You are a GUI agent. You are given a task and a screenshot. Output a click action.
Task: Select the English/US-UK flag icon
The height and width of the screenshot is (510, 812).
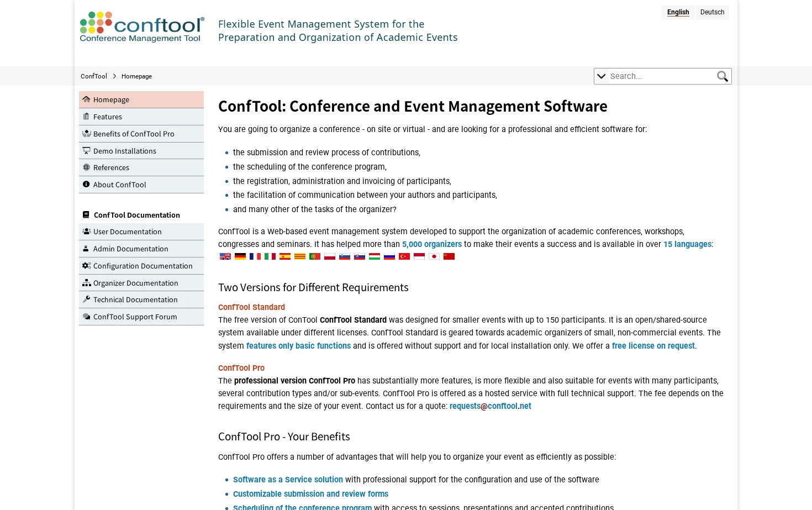[225, 256]
